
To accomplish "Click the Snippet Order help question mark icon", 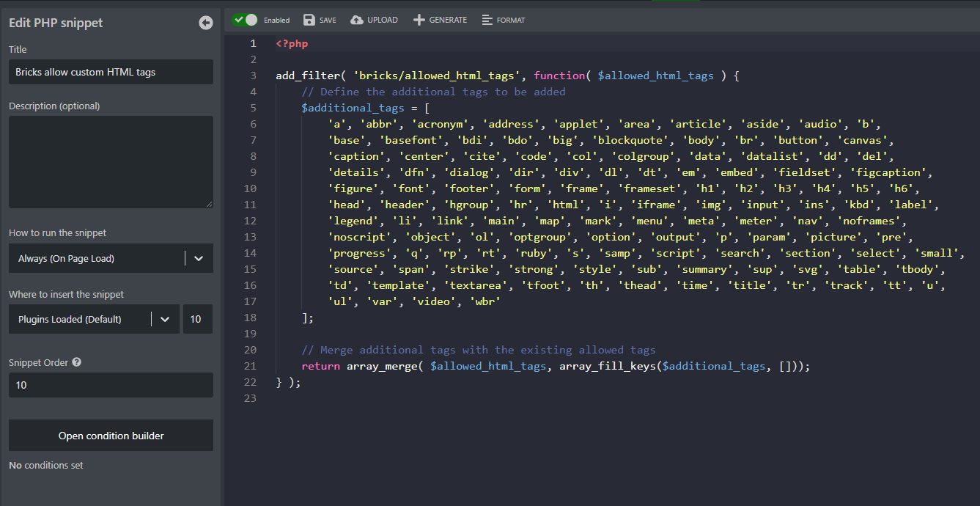I will [x=77, y=362].
